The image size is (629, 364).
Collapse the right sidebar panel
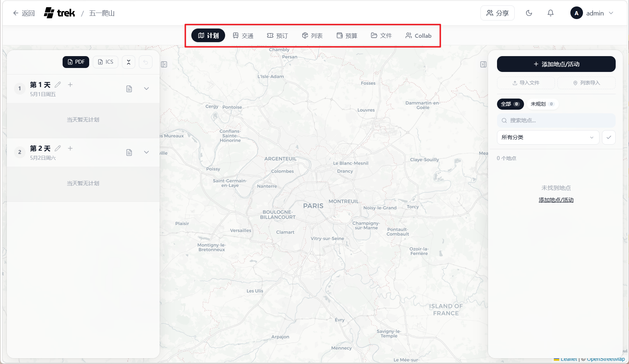pyautogui.click(x=483, y=64)
